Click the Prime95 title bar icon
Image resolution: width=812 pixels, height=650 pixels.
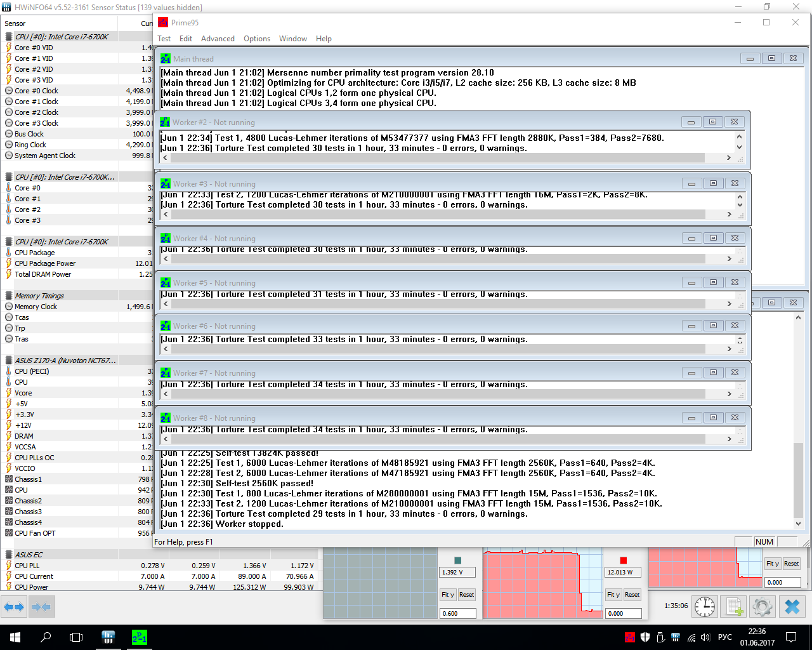click(x=163, y=22)
